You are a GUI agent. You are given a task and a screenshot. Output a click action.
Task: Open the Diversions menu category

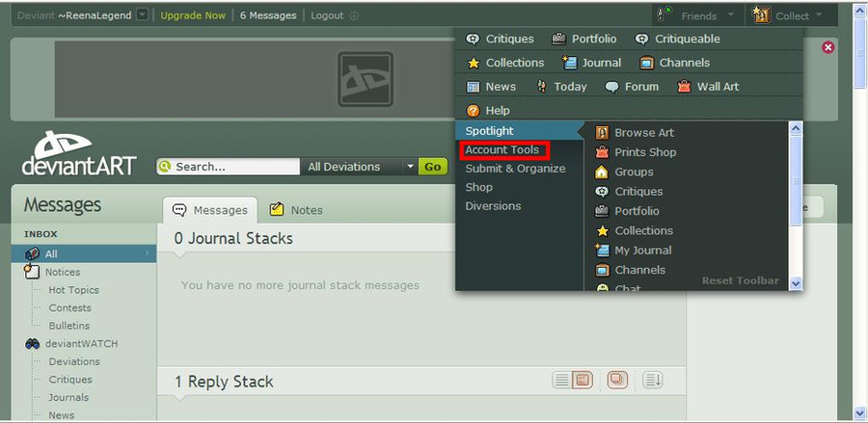coord(493,205)
